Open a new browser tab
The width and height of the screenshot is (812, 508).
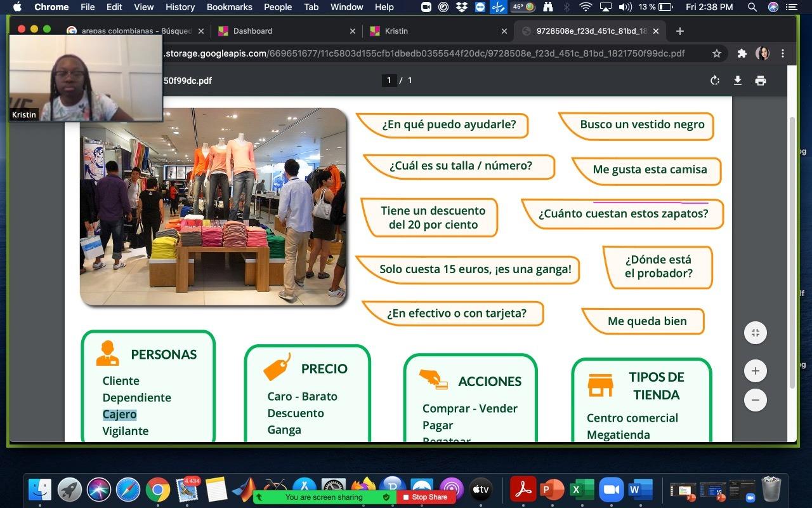[x=680, y=31]
